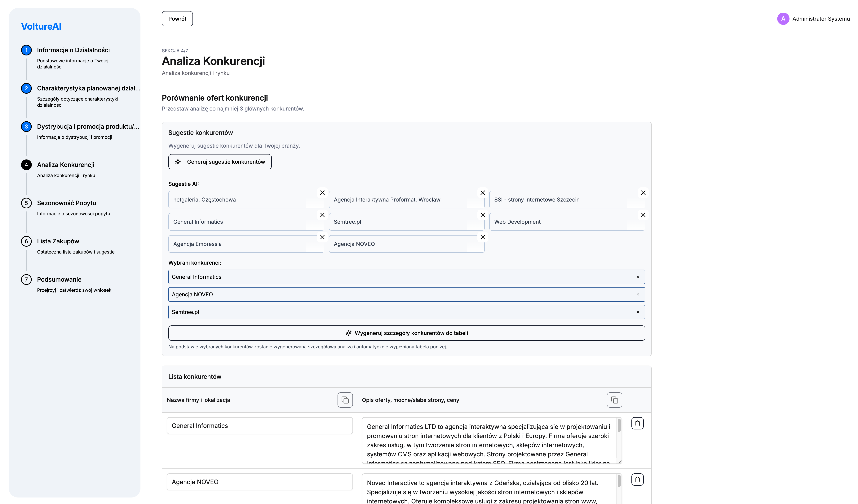This screenshot has height=504, width=858.
Task: Jump to step 6 circle icon
Action: click(x=26, y=241)
